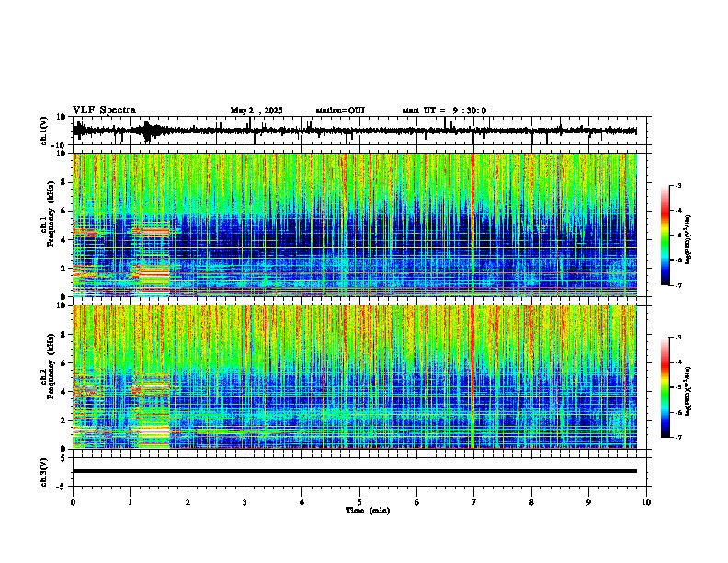Screen dimensions: 728x563
Task: Click the time axis tick label '5'
Action: pos(359,502)
